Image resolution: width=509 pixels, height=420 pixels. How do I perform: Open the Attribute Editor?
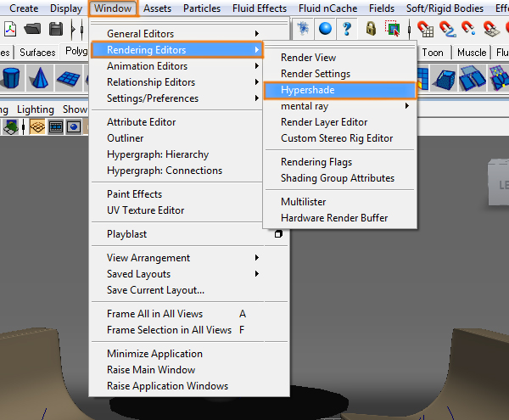click(x=177, y=122)
